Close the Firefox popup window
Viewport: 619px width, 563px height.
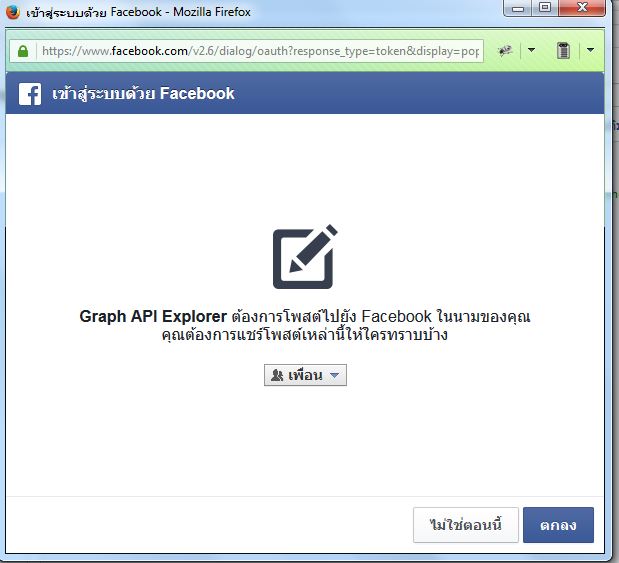[x=582, y=8]
